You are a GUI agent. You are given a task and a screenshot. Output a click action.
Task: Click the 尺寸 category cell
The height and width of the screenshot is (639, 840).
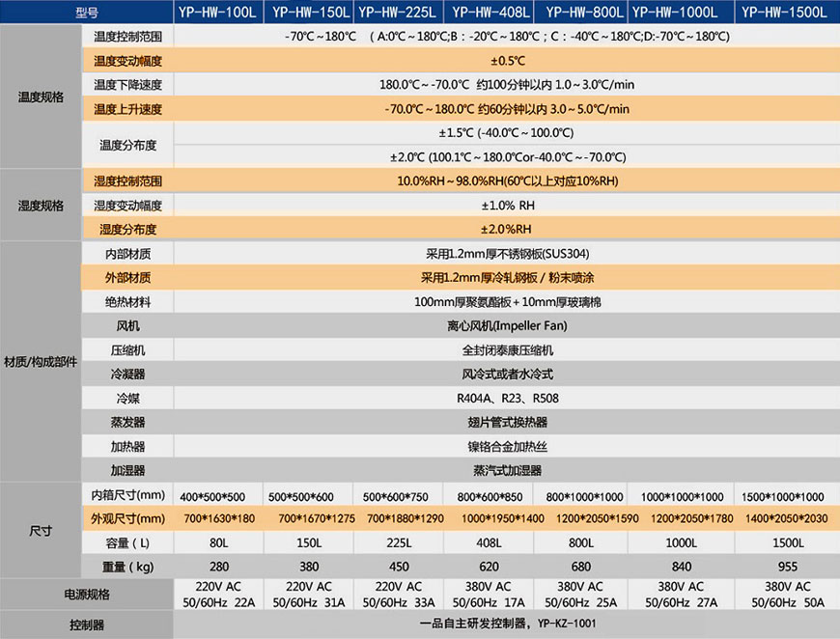coord(41,532)
